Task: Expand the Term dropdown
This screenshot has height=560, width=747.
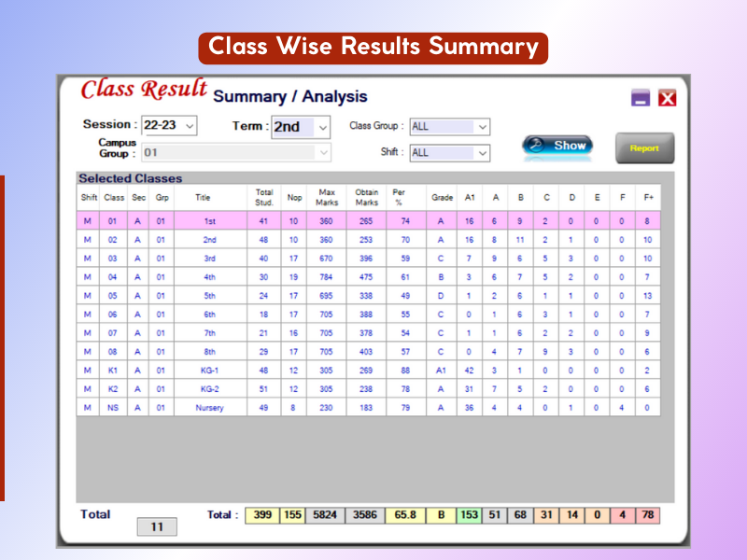Action: [x=323, y=127]
